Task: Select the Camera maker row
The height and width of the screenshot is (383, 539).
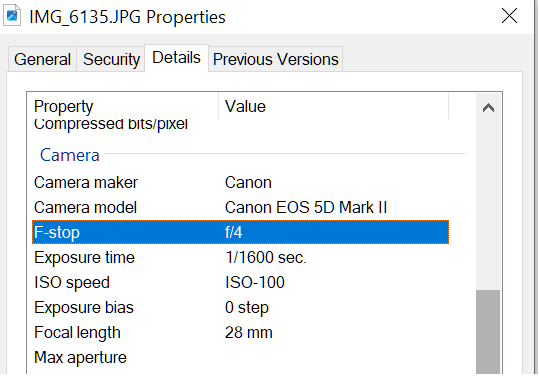Action: click(x=240, y=183)
